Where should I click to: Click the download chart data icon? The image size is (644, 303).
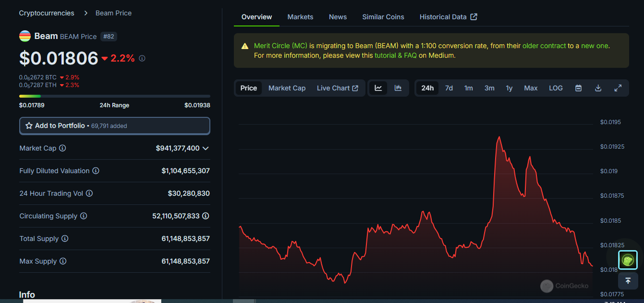[598, 88]
